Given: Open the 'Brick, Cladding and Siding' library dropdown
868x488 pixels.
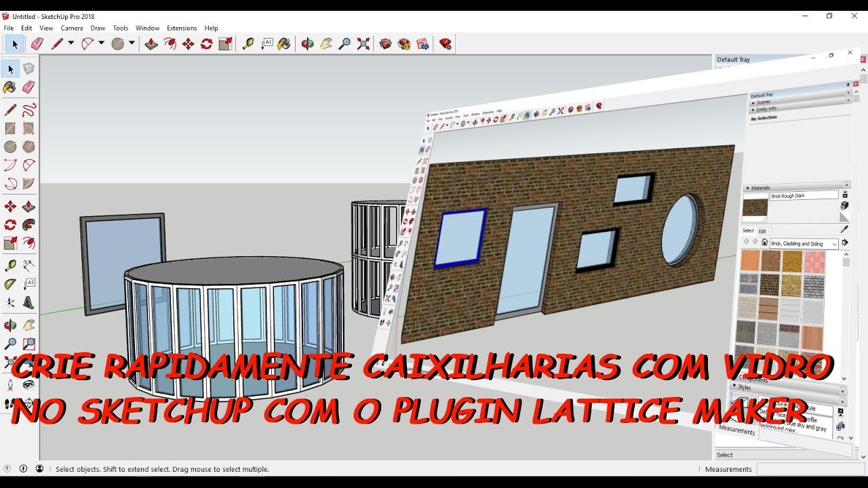Looking at the screenshot, I should 834,244.
